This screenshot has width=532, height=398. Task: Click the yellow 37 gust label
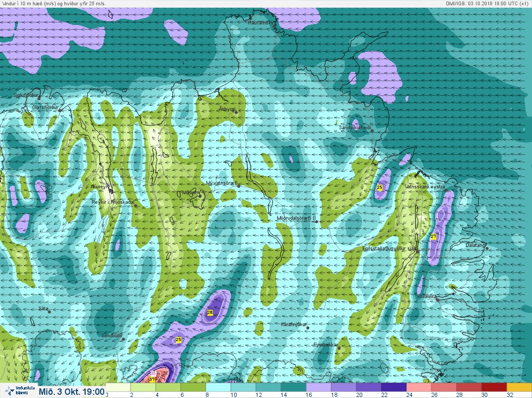[x=152, y=379]
